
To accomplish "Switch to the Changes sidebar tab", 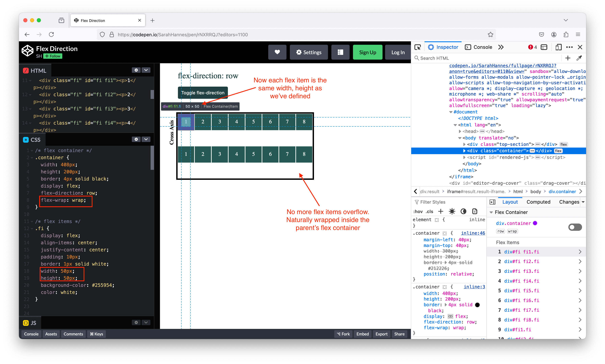I will click(569, 202).
